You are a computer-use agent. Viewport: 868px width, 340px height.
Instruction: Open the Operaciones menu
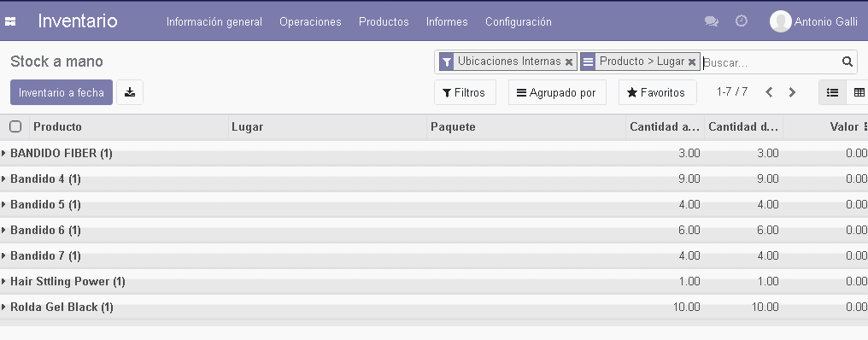(311, 21)
